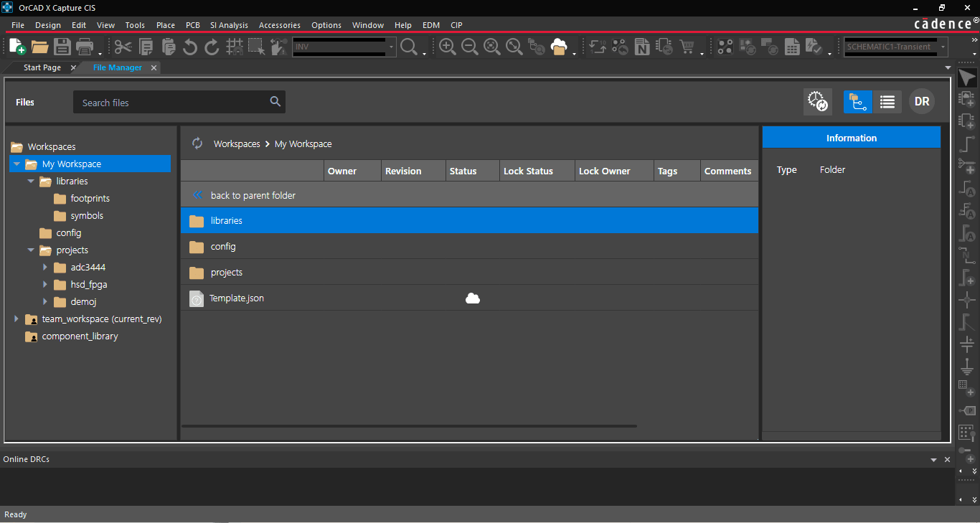Screen dimensions: 980x523
Task: Click the spreadsheet bill of materials icon
Action: click(792, 47)
